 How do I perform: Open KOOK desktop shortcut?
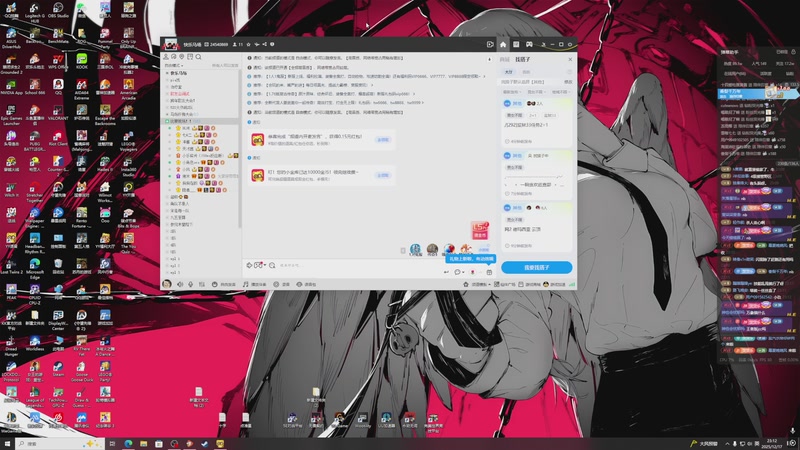pos(82,61)
